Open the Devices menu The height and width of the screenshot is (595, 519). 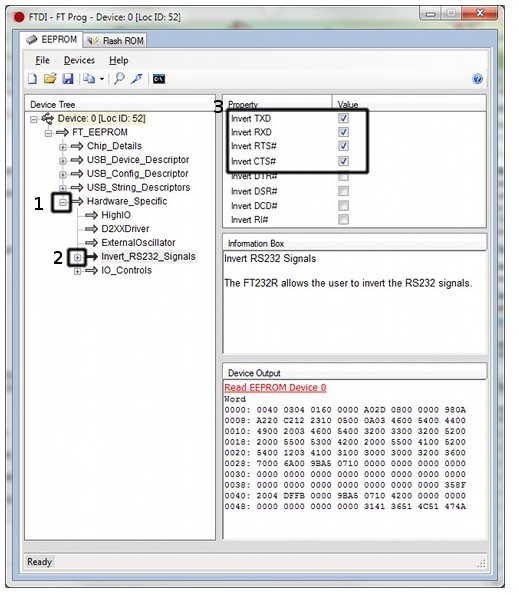pos(79,60)
